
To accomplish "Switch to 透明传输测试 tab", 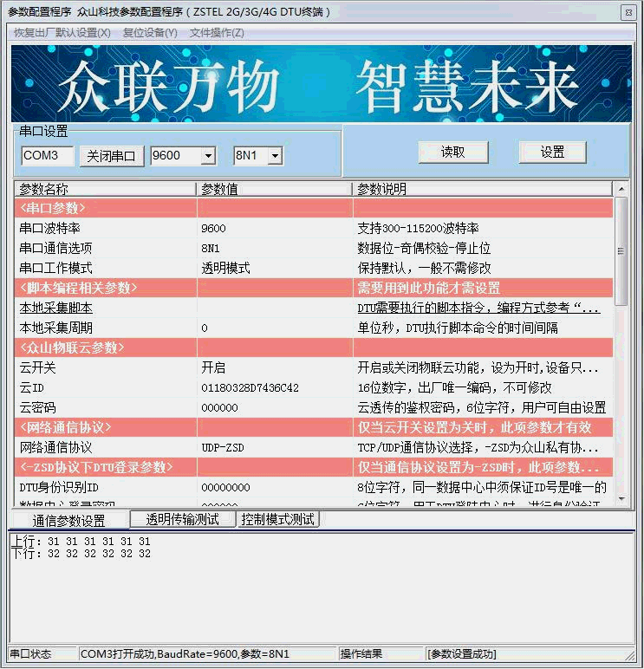I will click(183, 519).
